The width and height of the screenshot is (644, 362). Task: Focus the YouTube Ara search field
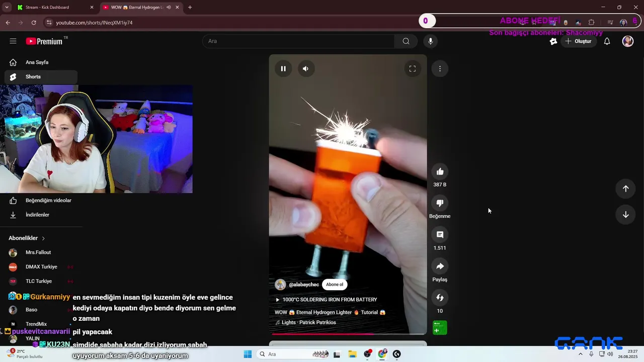(x=298, y=41)
